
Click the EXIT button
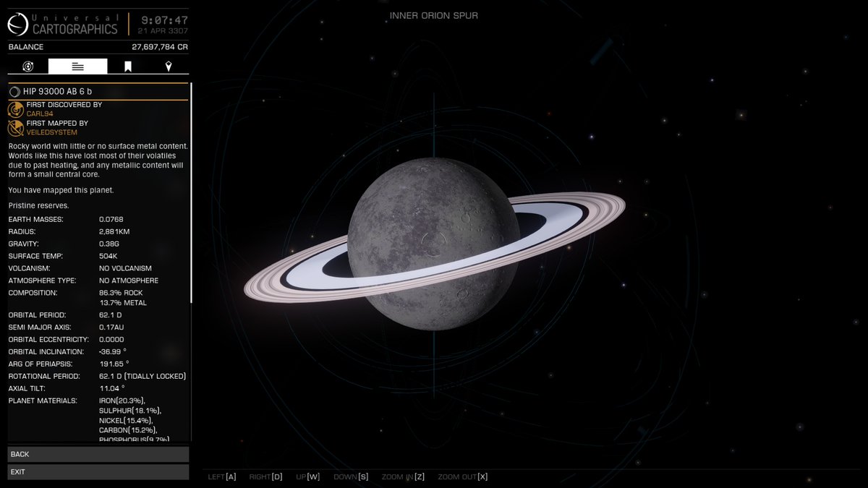pyautogui.click(x=98, y=471)
